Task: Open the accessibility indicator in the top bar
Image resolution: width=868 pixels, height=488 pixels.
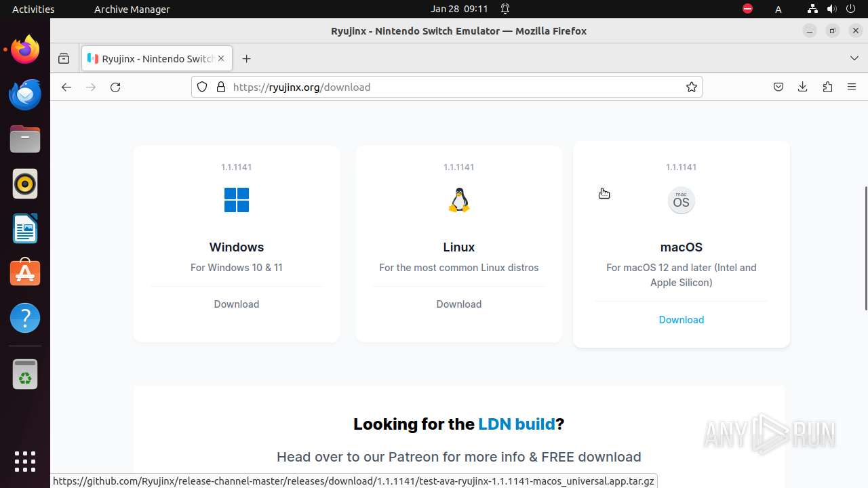Action: tap(778, 9)
